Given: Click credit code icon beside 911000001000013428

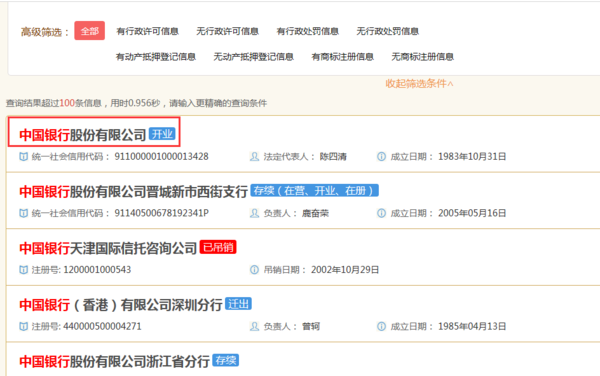Looking at the screenshot, I should coord(24,156).
